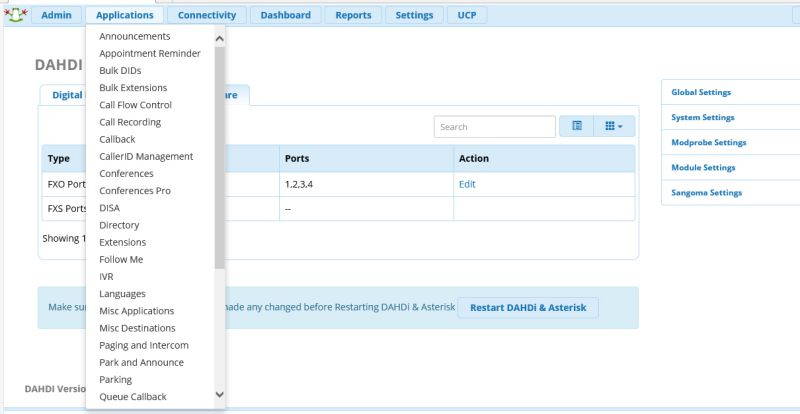Open IVR from the menu
The height and width of the screenshot is (414, 800).
click(x=107, y=277)
